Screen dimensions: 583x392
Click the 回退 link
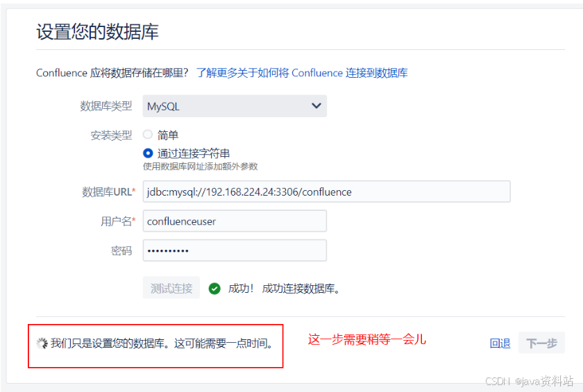(x=500, y=343)
